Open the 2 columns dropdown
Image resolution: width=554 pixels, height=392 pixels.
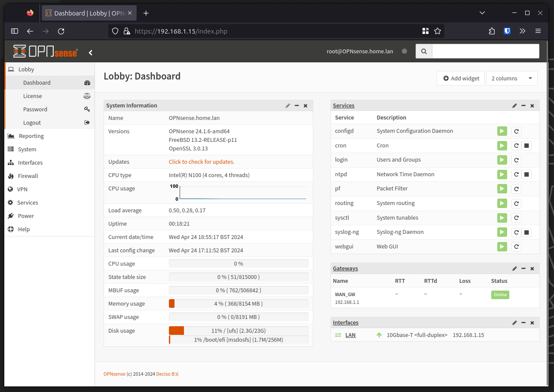point(512,78)
